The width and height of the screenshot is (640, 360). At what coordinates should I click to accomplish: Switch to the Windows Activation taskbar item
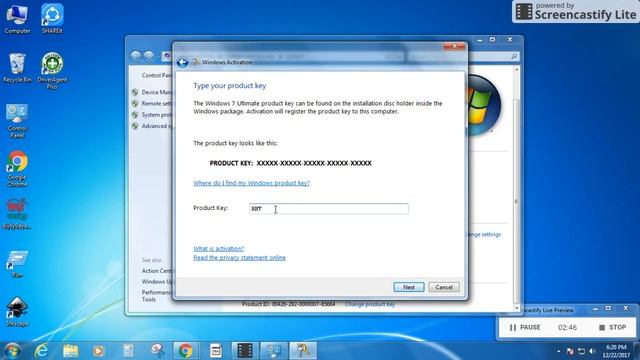coord(303,351)
